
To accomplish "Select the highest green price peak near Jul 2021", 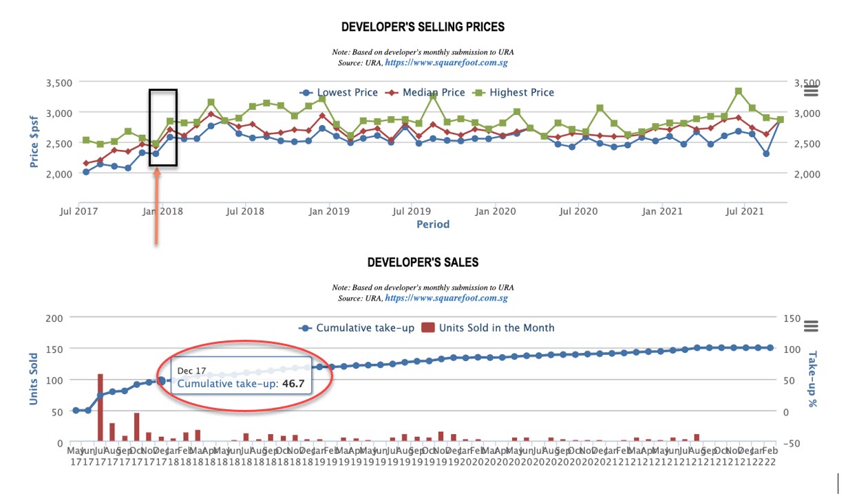I will [738, 91].
